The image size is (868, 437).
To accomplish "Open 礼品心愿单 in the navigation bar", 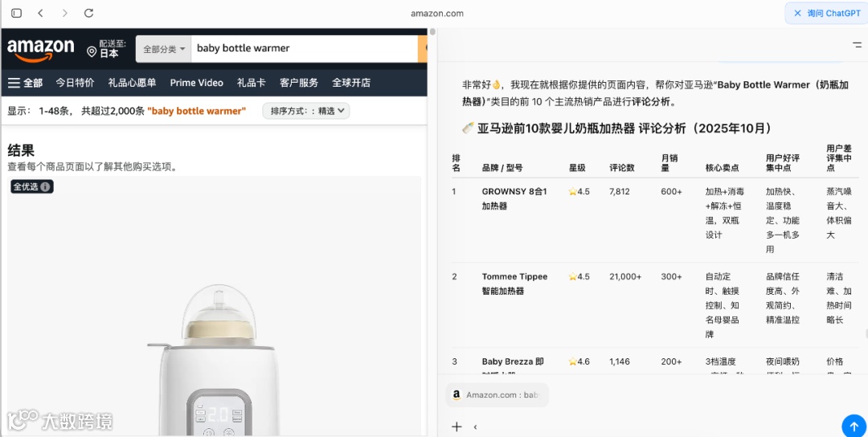I will click(133, 83).
